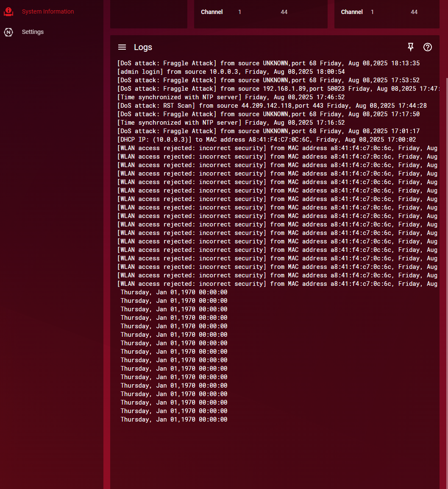
Task: Click the last WLAN access rejected entry
Action: click(x=278, y=284)
